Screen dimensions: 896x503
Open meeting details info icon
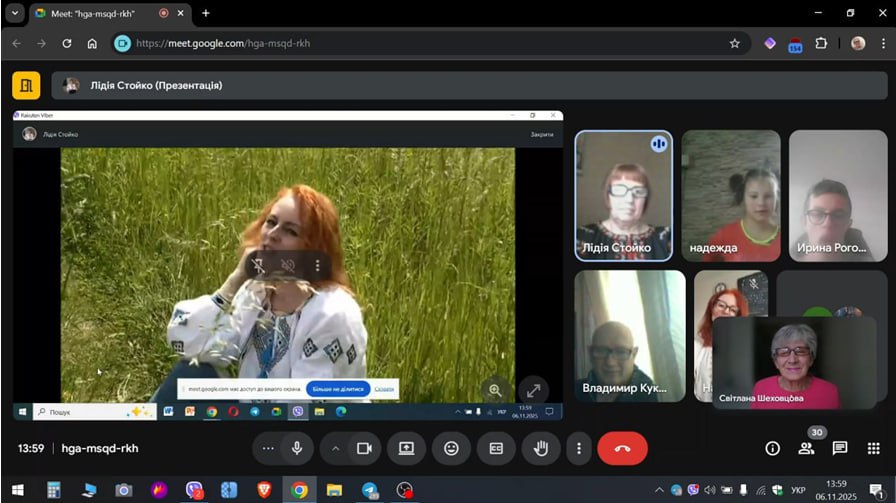772,449
